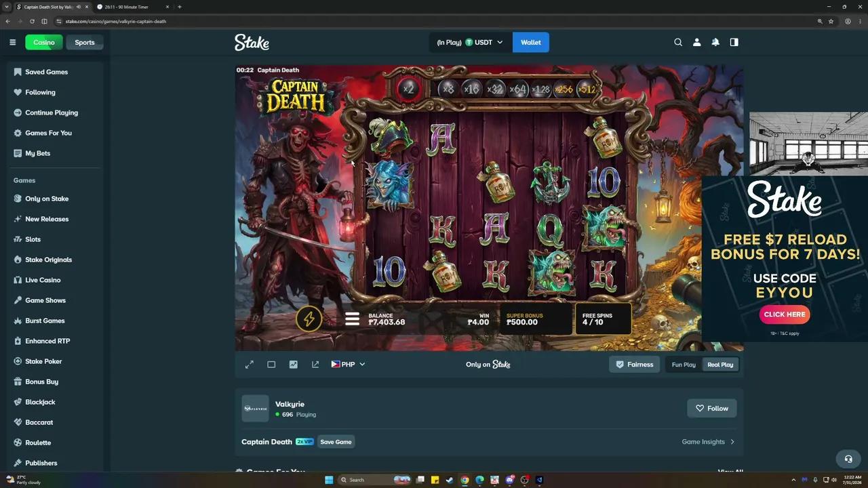The width and height of the screenshot is (868, 488).
Task: Pop out the game window icon
Action: click(315, 364)
